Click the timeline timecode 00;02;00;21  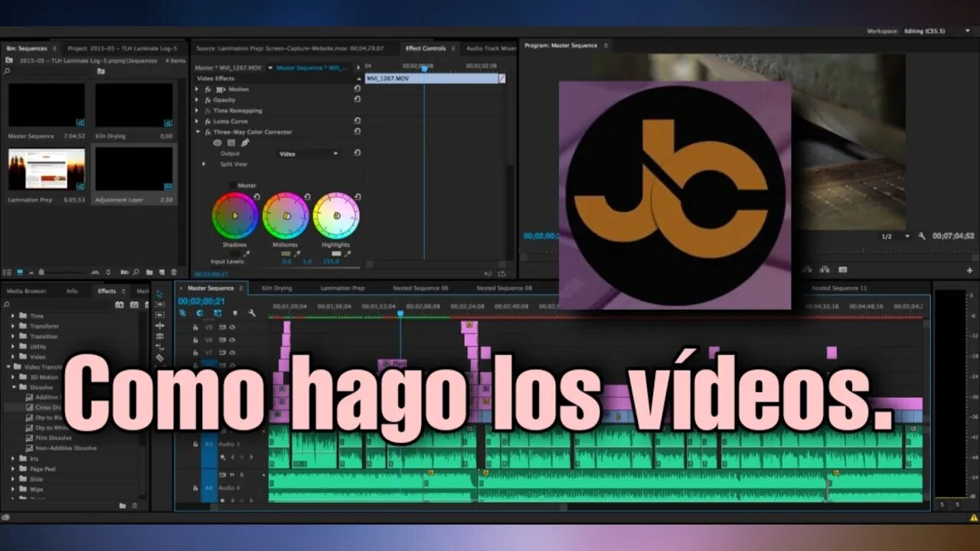click(201, 302)
